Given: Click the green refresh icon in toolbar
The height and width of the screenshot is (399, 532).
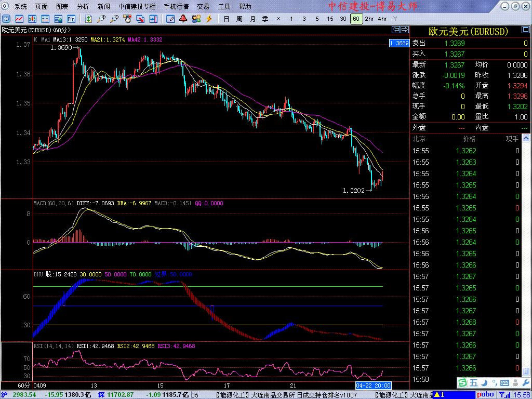Looking at the screenshot, I should [89, 19].
